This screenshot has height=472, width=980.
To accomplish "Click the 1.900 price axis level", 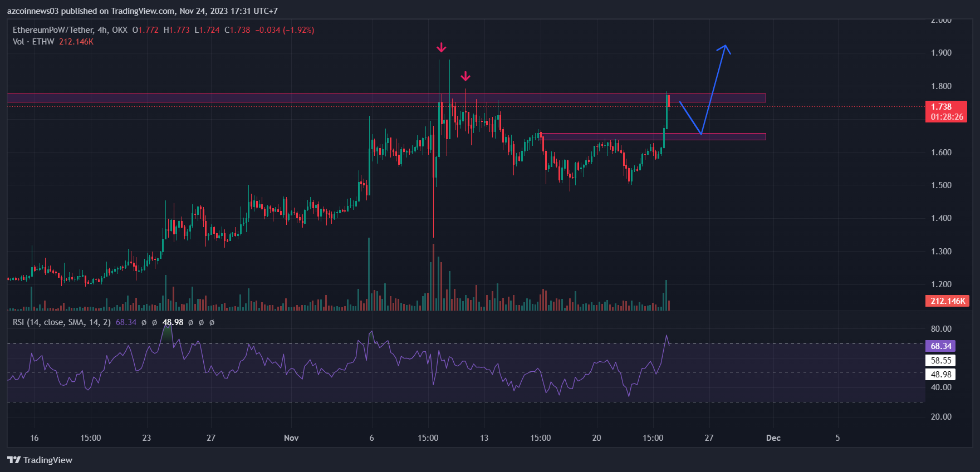I will tap(941, 53).
